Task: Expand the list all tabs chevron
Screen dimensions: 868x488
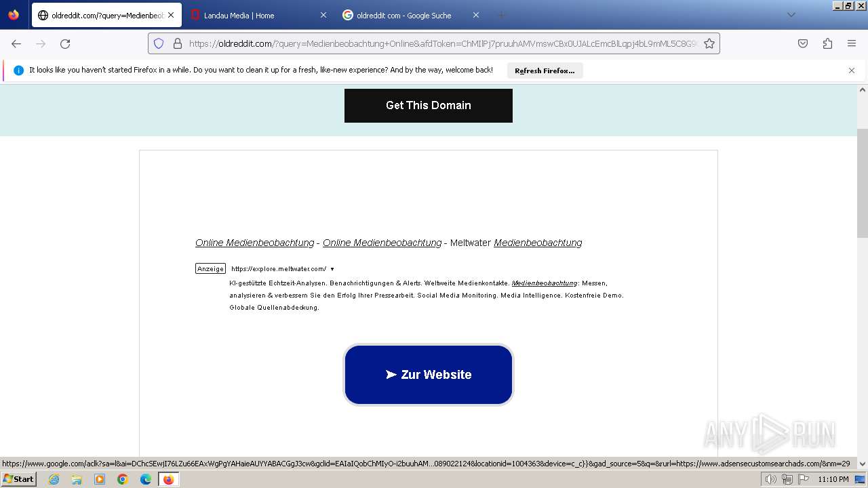Action: [791, 15]
